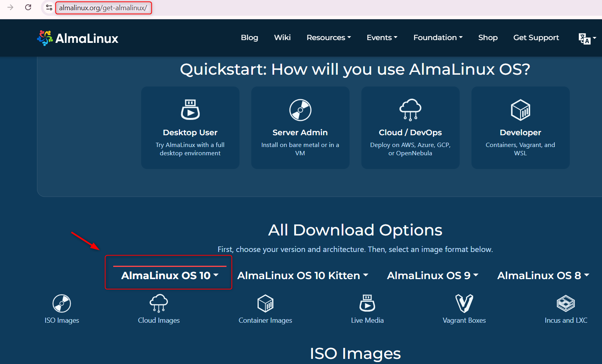Image resolution: width=602 pixels, height=364 pixels.
Task: Click the Cloud Images text label
Action: coord(159,320)
